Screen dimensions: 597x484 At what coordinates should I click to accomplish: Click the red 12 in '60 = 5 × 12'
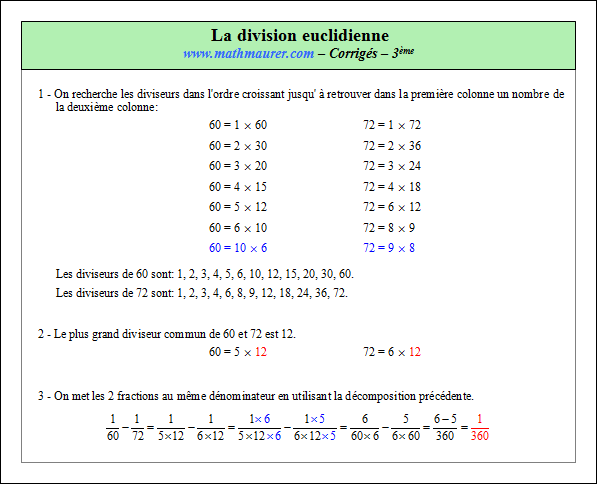(261, 352)
